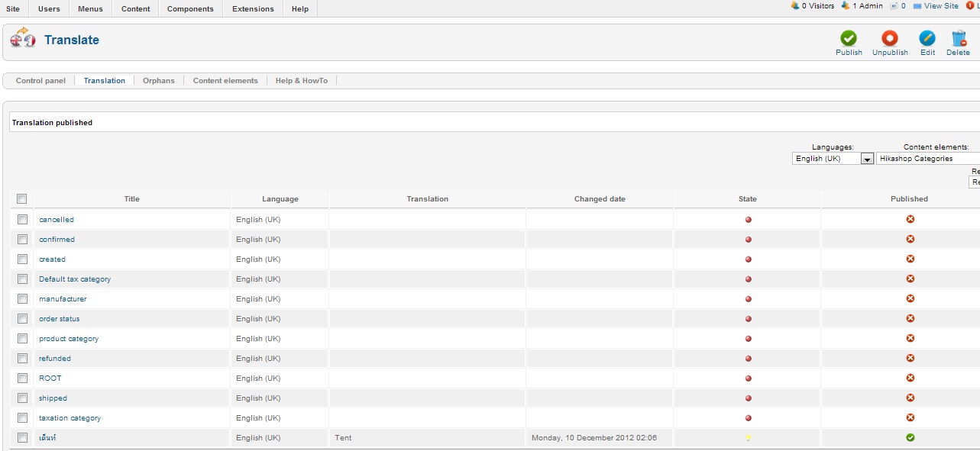Click the Visitors count icon
This screenshot has height=451, width=980.
(x=795, y=5)
